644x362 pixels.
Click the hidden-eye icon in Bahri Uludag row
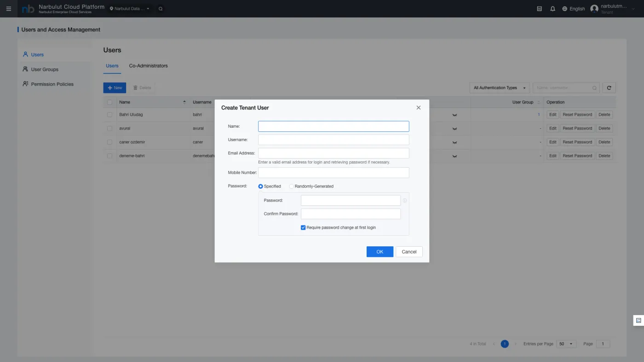coord(454,115)
